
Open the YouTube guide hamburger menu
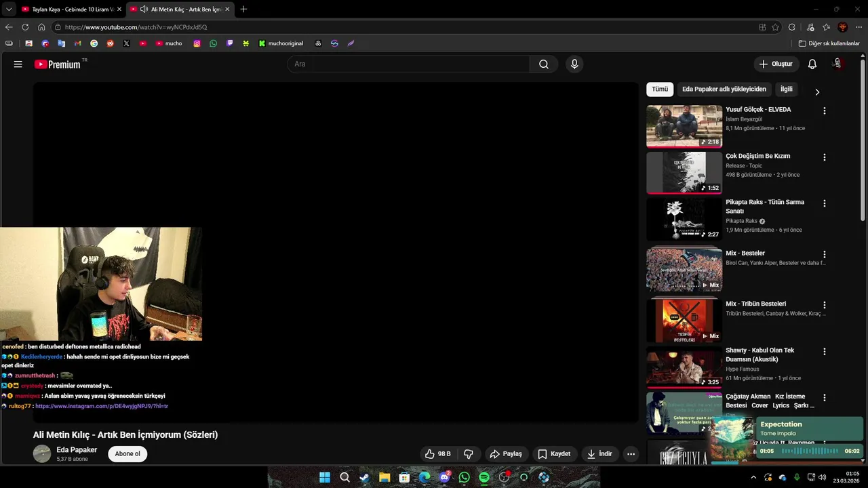pyautogui.click(x=18, y=64)
